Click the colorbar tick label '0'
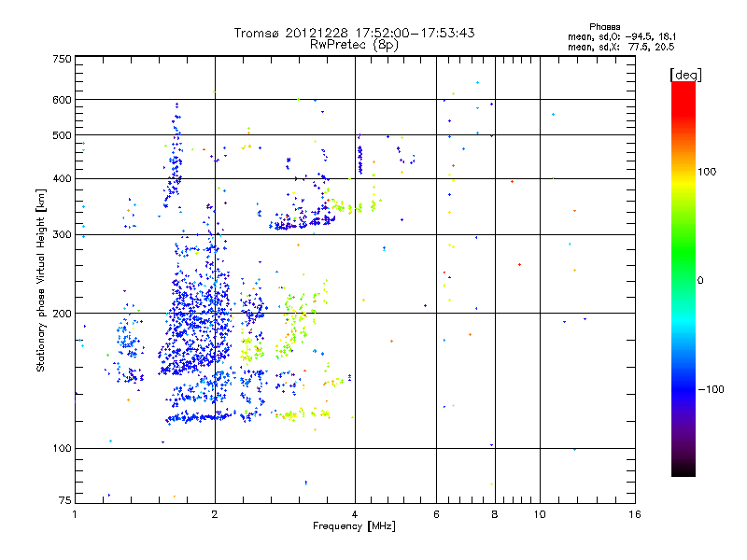 pos(699,281)
